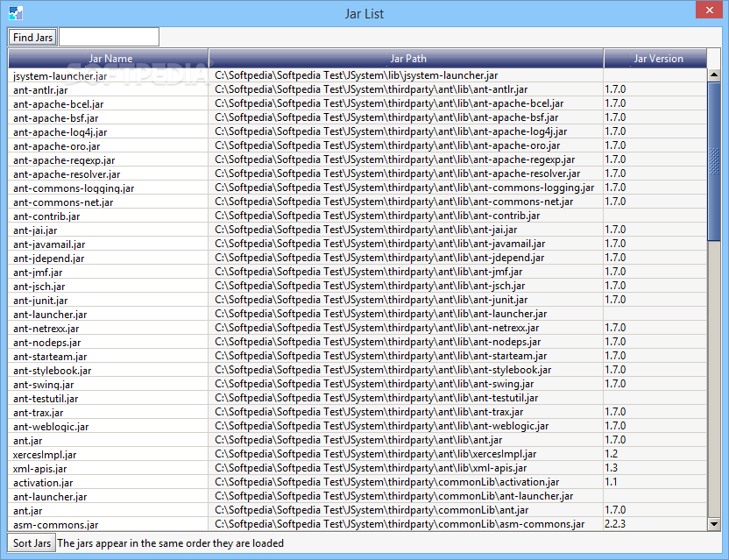Select the ant-apache-bsf.jar name cell
The width and height of the screenshot is (729, 560).
coord(109,117)
